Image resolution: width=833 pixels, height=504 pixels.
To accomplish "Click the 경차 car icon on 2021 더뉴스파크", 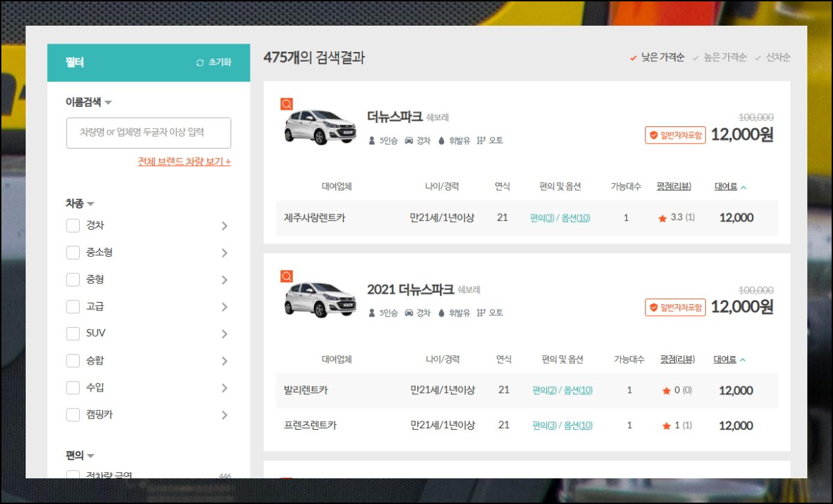I will click(x=409, y=313).
